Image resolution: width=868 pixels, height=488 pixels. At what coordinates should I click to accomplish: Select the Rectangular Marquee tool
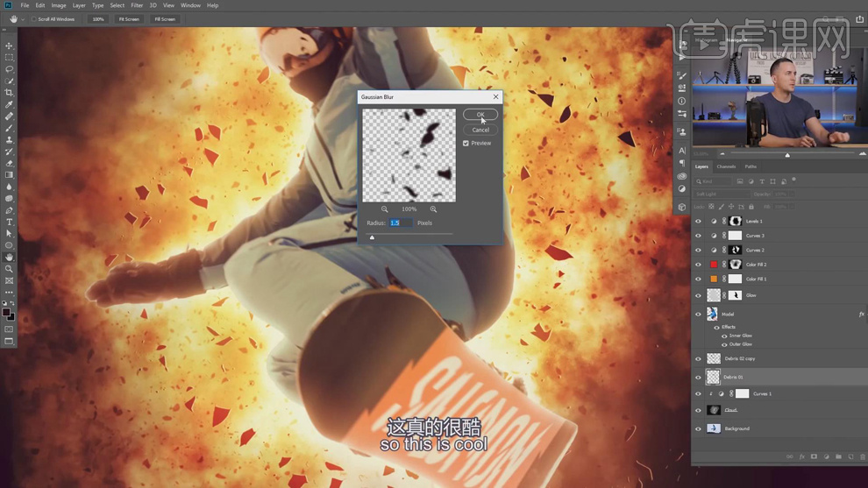[x=9, y=58]
